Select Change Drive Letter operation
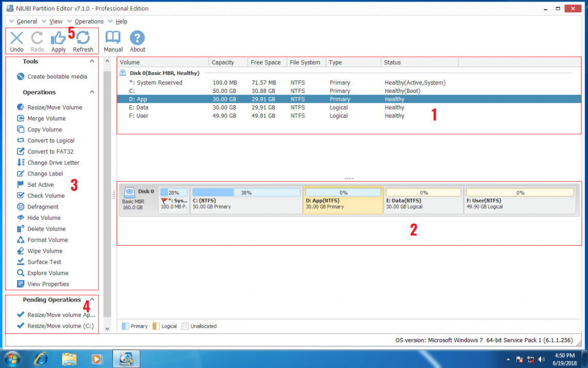 [48, 163]
